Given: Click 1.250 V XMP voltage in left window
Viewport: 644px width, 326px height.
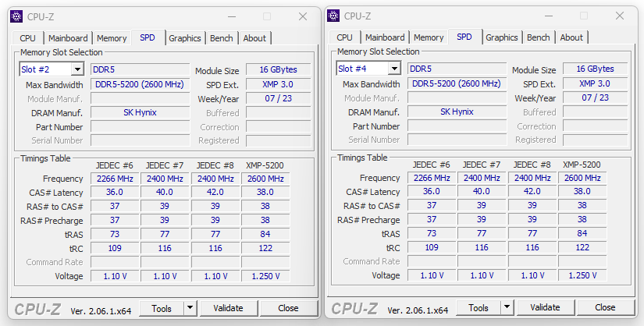Looking at the screenshot, I should point(265,276).
